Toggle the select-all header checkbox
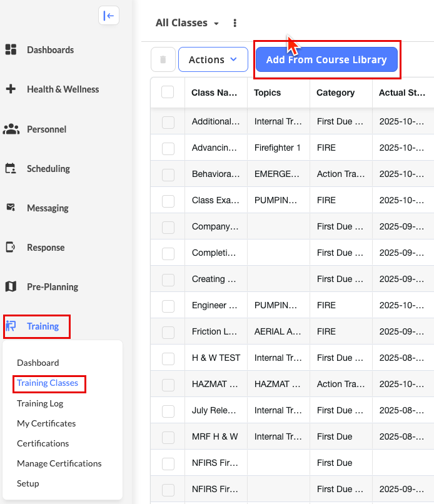The width and height of the screenshot is (434, 504). click(168, 93)
